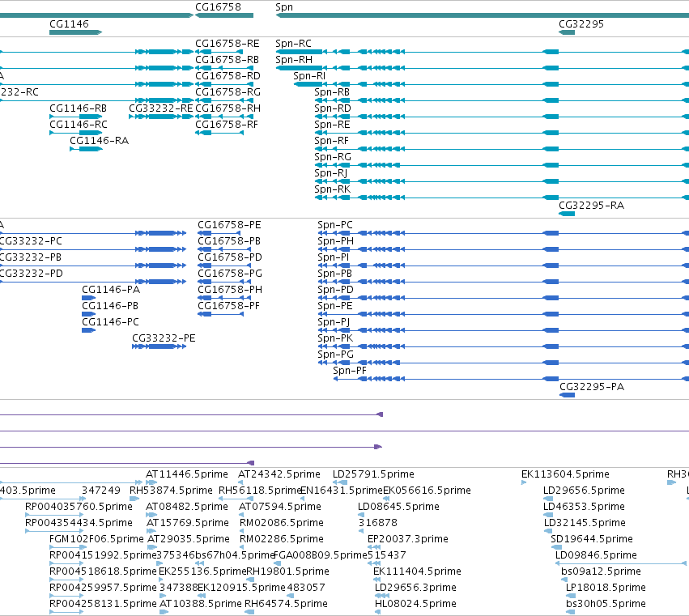
Task: Open transcript CG1146-RA
Action: click(99, 141)
